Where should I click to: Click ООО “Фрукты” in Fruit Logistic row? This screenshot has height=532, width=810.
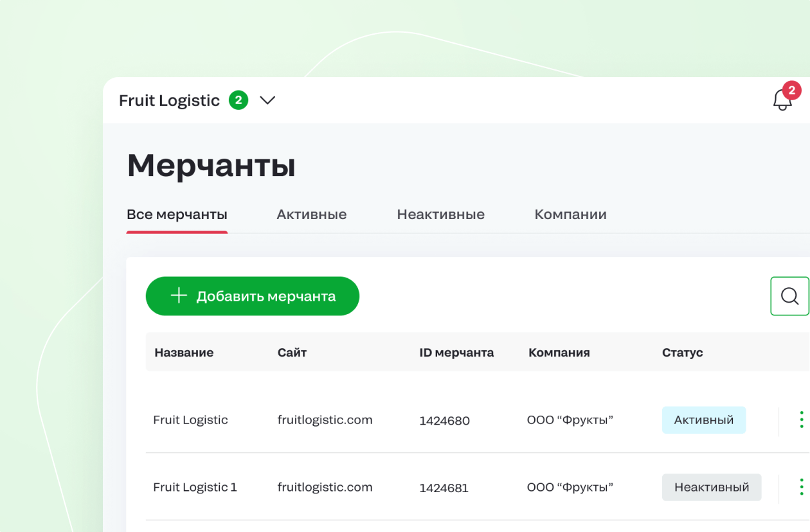click(x=570, y=420)
